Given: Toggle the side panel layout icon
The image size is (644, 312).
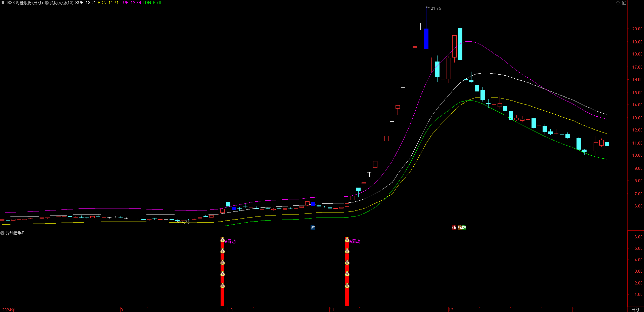Looking at the screenshot, I should pyautogui.click(x=624, y=3).
